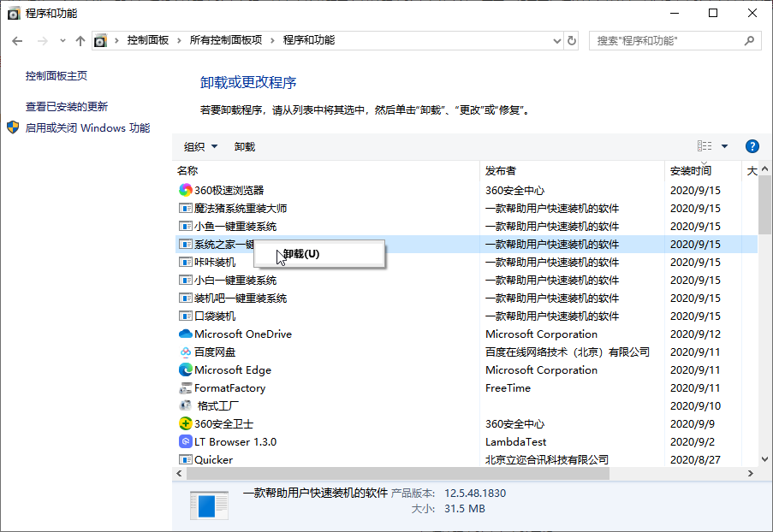Click the search magnifier icon
This screenshot has height=532, width=773.
click(x=749, y=41)
